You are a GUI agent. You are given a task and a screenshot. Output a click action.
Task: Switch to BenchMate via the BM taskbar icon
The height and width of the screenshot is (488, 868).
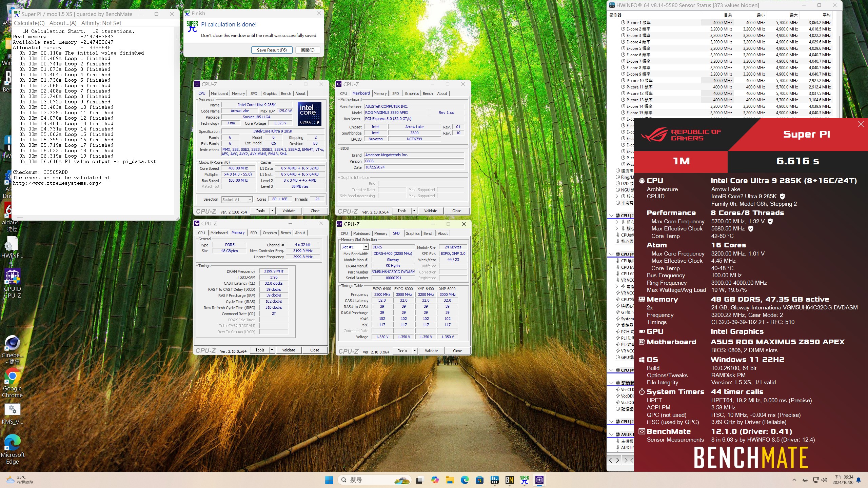509,480
